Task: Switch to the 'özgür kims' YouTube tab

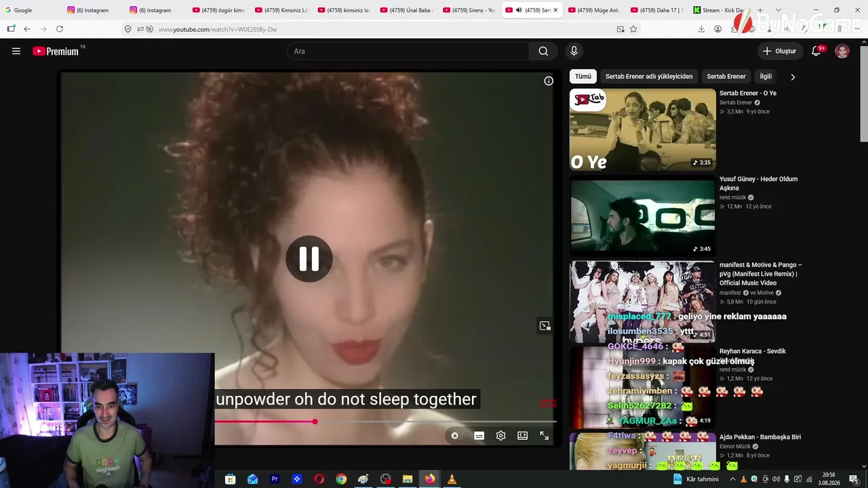Action: pos(218,10)
